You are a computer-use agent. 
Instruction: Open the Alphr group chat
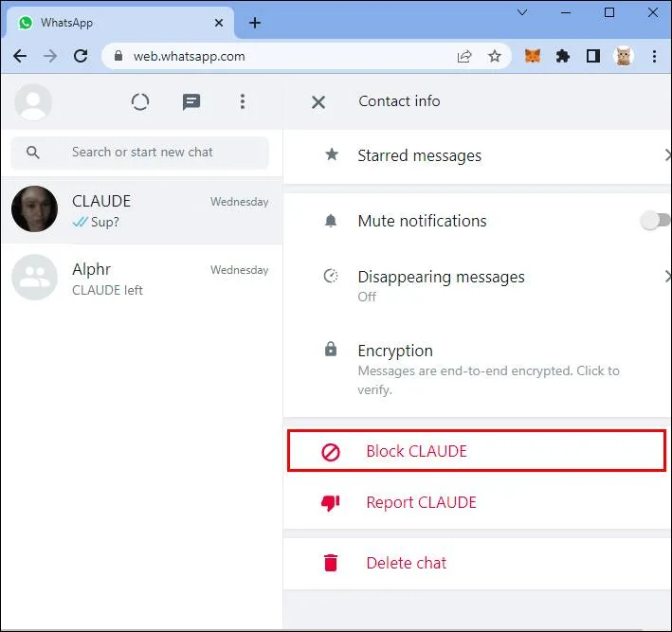(x=141, y=278)
